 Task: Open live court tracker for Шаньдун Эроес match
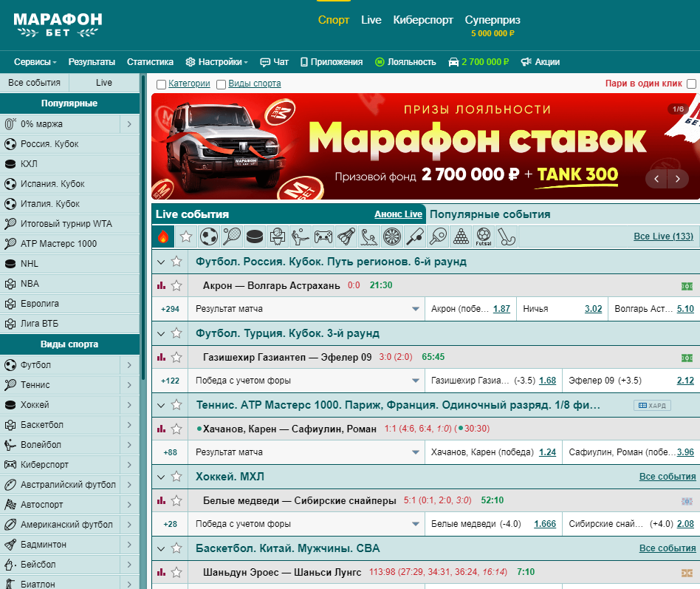point(687,573)
